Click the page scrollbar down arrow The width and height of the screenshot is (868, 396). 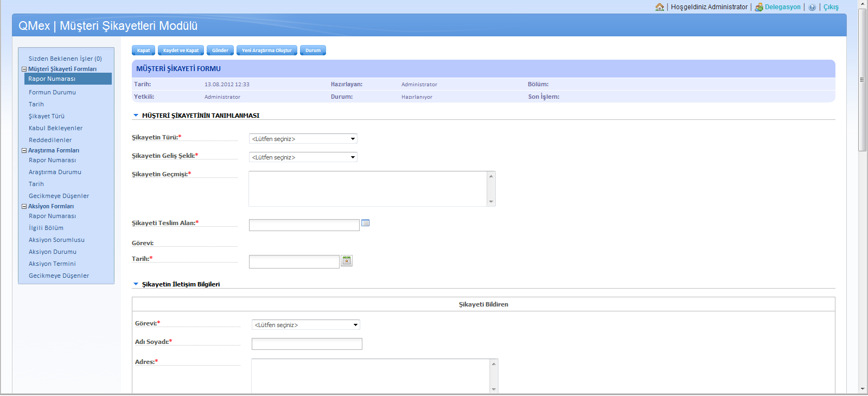pos(863,389)
